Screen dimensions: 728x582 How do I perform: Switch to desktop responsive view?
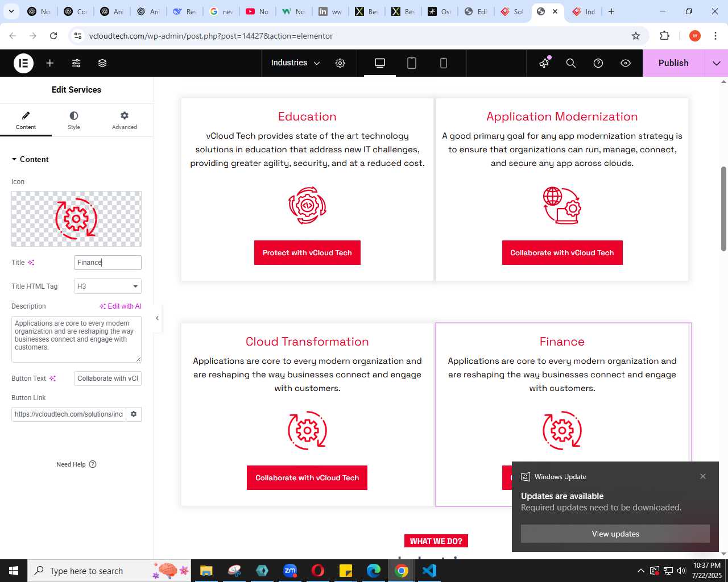(x=380, y=63)
